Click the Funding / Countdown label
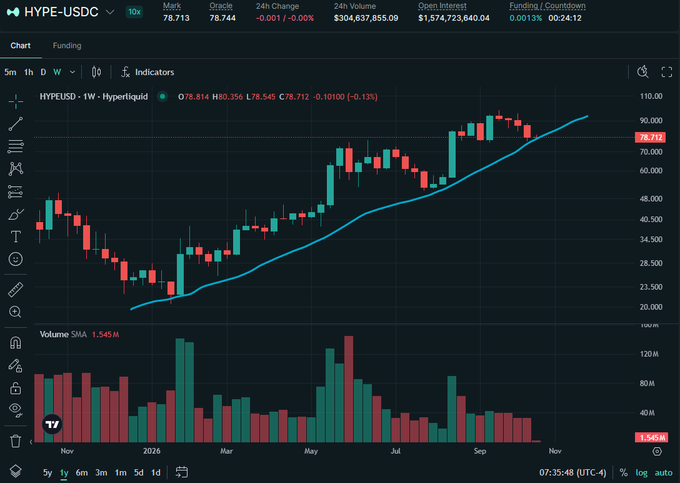The height and width of the screenshot is (483, 680). [x=547, y=6]
